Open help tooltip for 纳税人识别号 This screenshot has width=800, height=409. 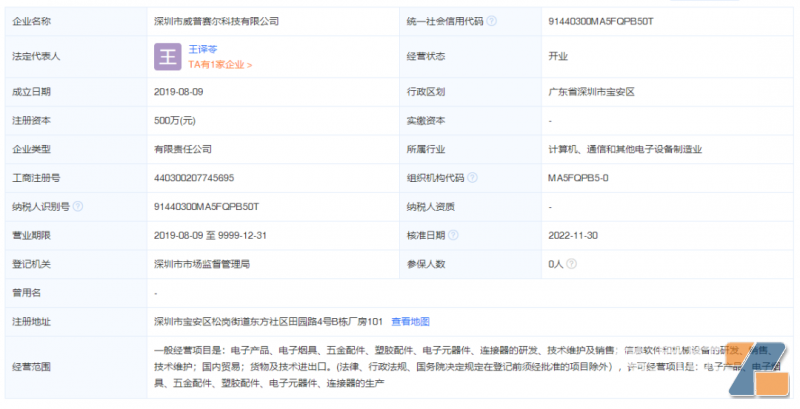pos(77,207)
